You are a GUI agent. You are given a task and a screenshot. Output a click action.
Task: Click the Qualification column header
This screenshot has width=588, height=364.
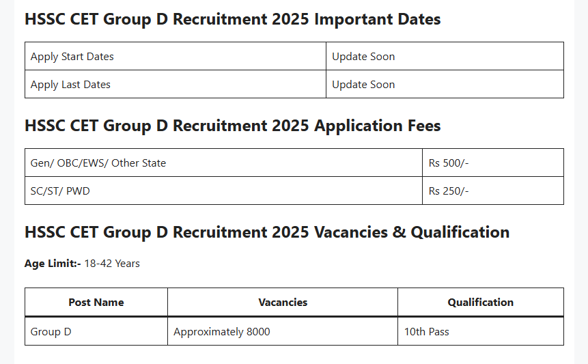tap(481, 302)
